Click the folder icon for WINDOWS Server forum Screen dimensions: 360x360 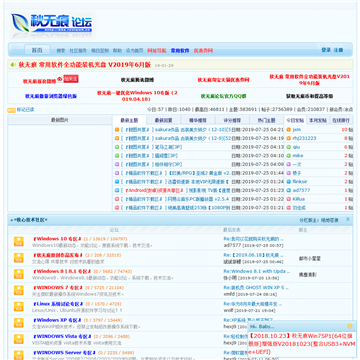(19, 355)
